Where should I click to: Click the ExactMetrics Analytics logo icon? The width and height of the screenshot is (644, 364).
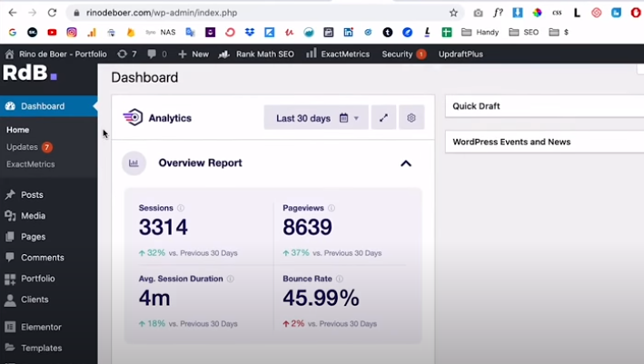click(x=133, y=117)
